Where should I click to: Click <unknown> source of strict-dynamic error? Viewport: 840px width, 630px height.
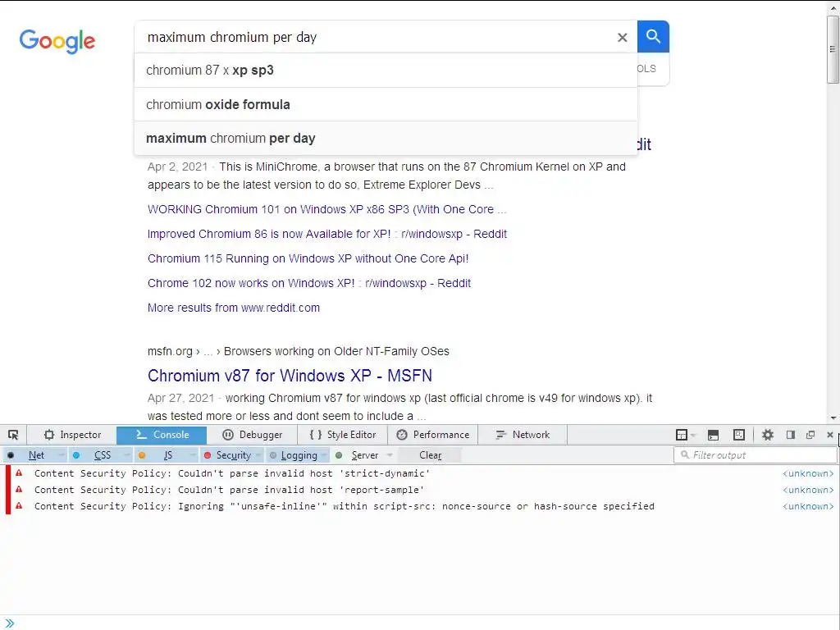(808, 473)
